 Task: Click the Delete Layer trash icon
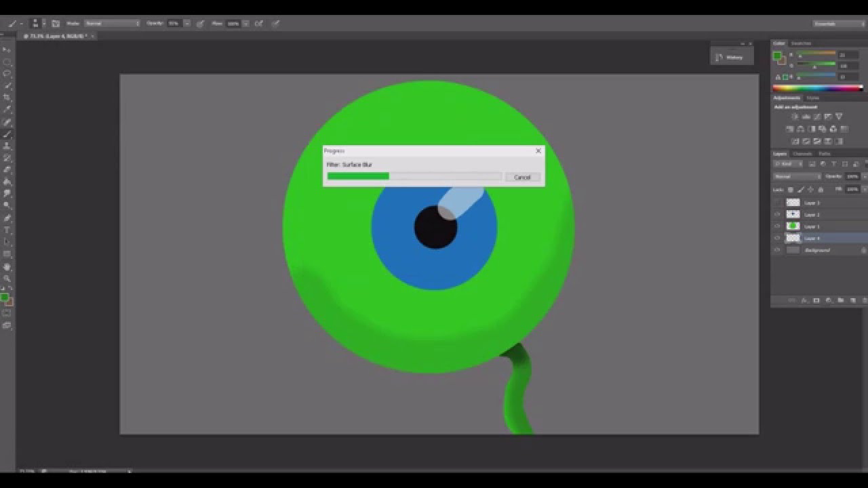coord(865,300)
